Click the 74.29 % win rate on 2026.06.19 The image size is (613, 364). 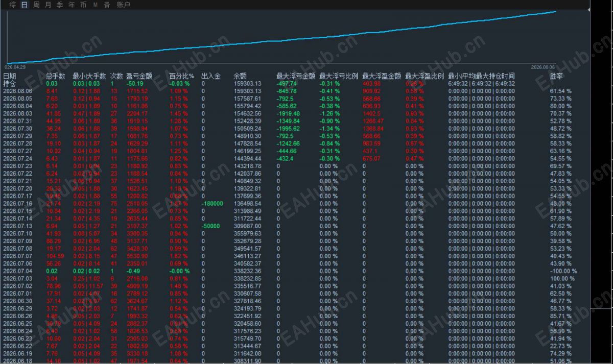561,353
